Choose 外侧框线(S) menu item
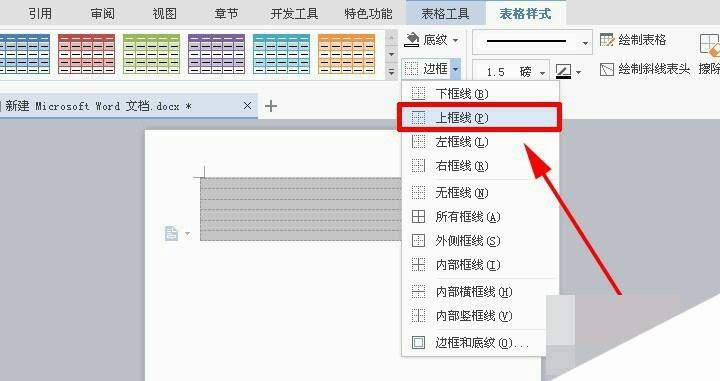Viewport: 720px width, 381px height. [x=480, y=240]
